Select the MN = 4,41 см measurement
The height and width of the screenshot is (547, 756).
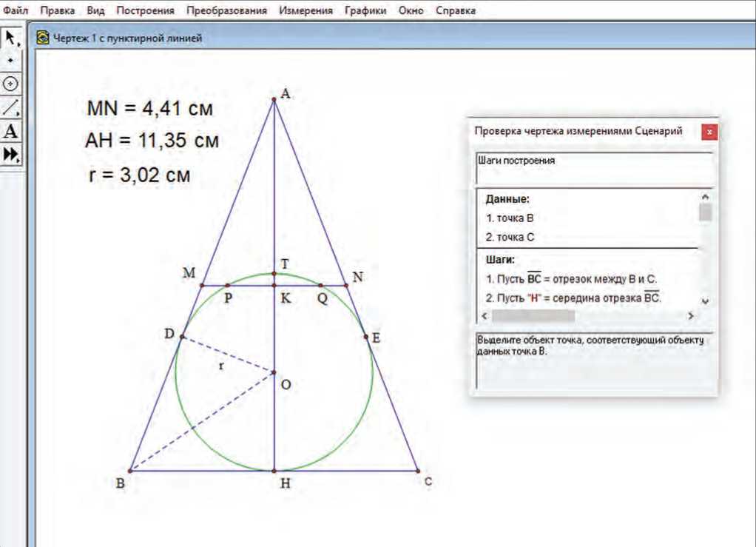pyautogui.click(x=150, y=110)
